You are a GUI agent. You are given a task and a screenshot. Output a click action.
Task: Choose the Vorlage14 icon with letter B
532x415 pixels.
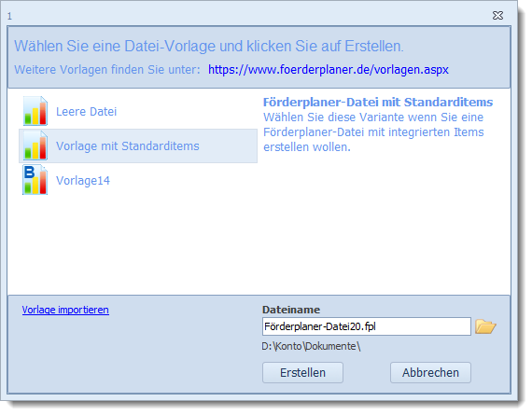pyautogui.click(x=35, y=180)
